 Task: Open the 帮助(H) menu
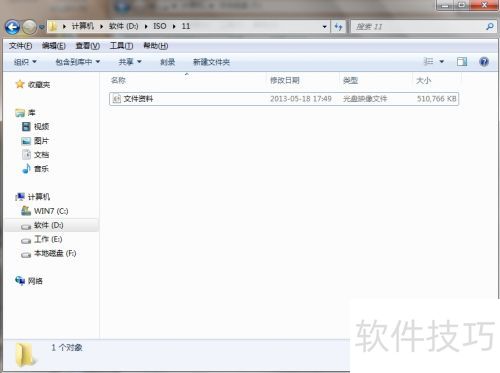pos(155,46)
